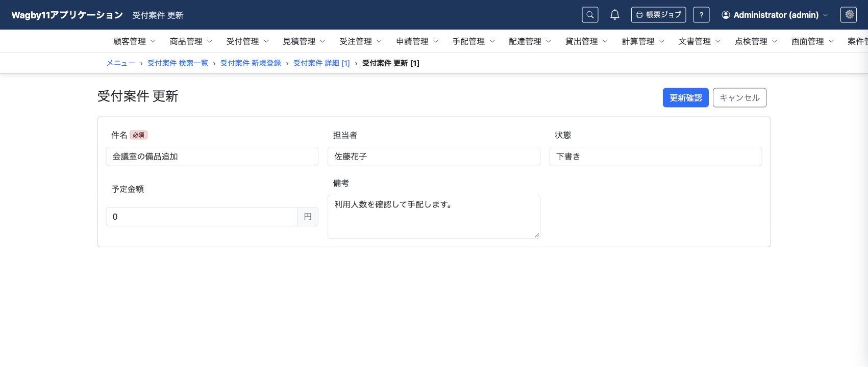This screenshot has width=868, height=367.
Task: Go to 受付案件 新規登録 breadcrumb
Action: point(251,63)
